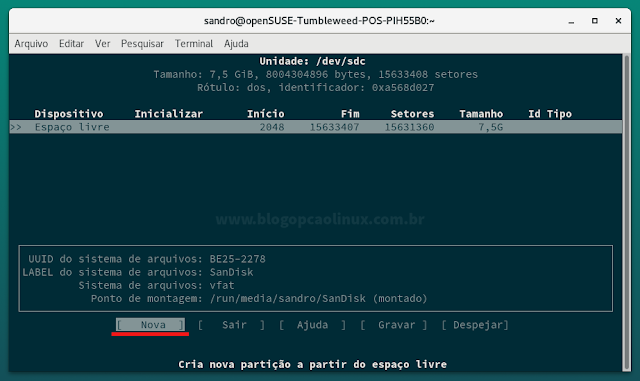Image resolution: width=640 pixels, height=381 pixels.
Task: Click the Tamanho column header
Action: [481, 114]
